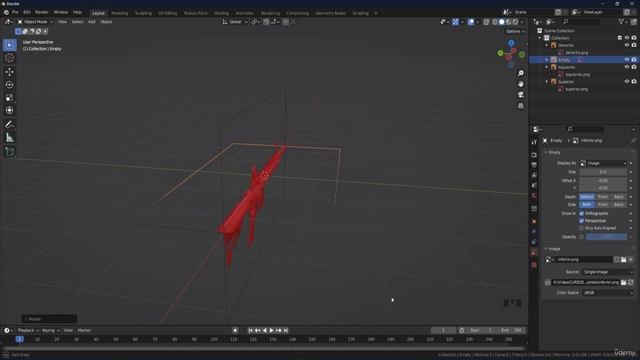This screenshot has width=640, height=360.
Task: Click the viewport zoom magnifier icon
Action: pyautogui.click(x=520, y=73)
